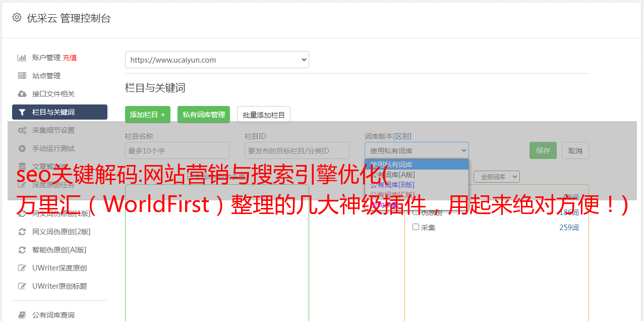Open the 全部词库 filter dropdown
The image size is (644, 321).
(497, 177)
